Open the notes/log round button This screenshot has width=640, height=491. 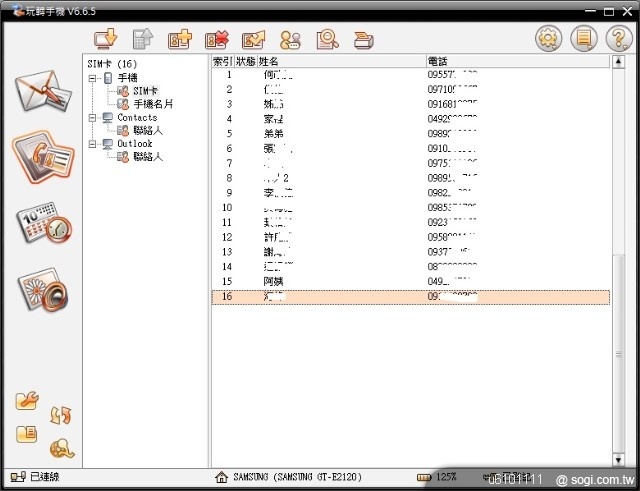coord(584,39)
